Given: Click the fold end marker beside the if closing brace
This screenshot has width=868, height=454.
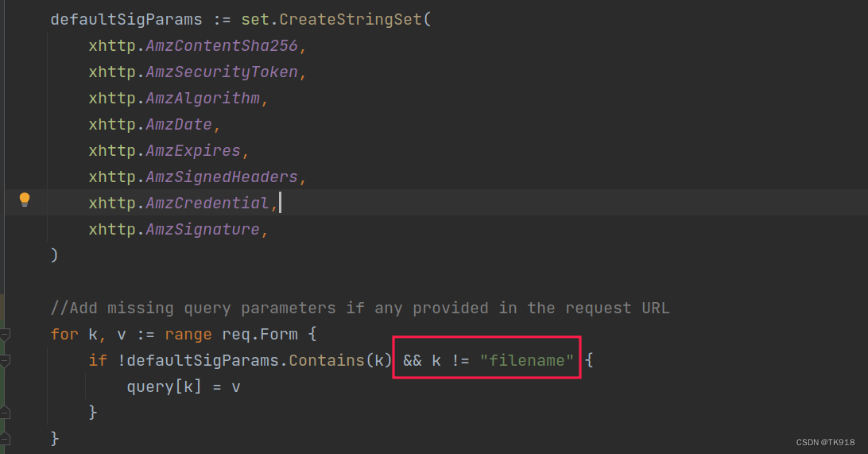Looking at the screenshot, I should [5, 413].
